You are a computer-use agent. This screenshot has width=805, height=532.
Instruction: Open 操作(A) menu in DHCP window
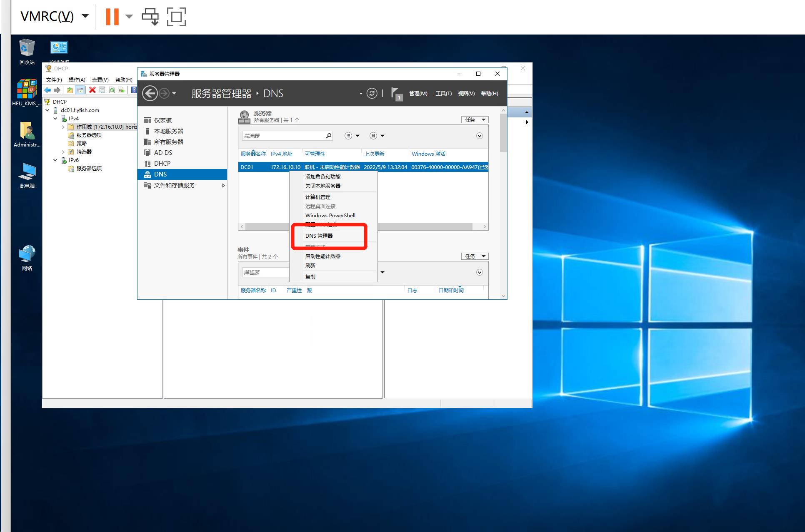[x=77, y=80]
